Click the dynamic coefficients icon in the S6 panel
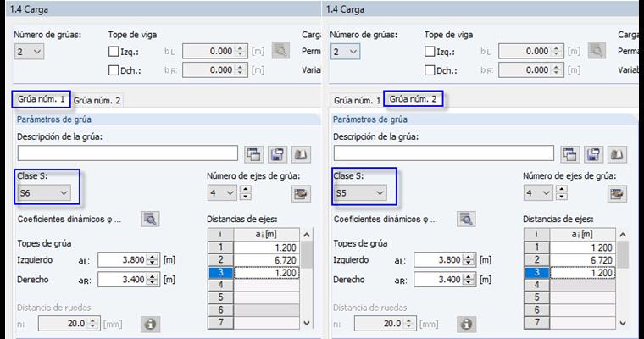The height and width of the screenshot is (339, 644). tap(150, 220)
